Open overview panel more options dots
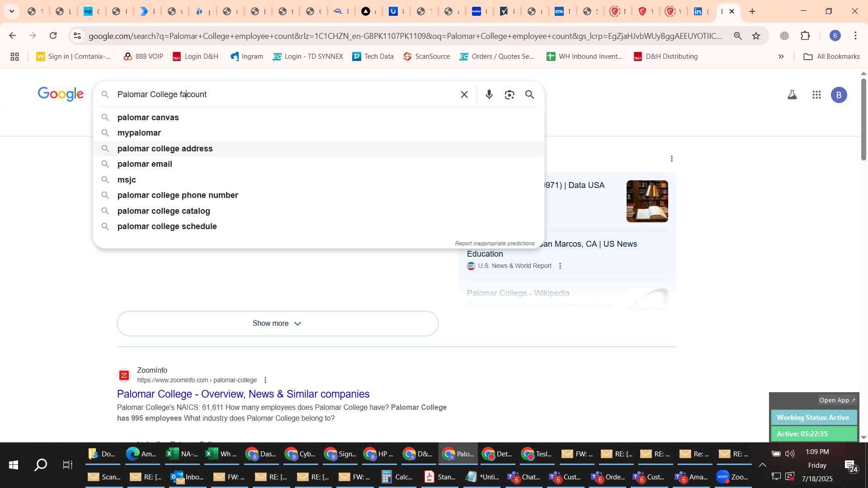The width and height of the screenshot is (868, 488). click(672, 159)
